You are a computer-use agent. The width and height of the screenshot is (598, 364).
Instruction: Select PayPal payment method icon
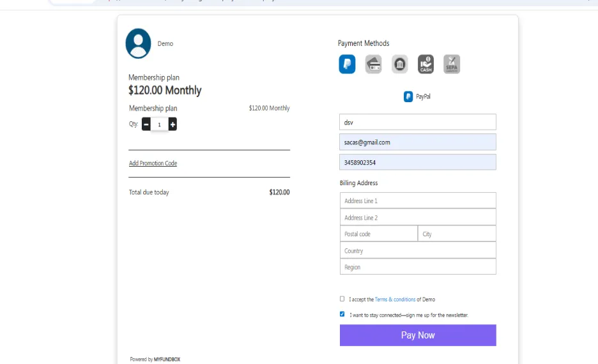[x=347, y=64]
